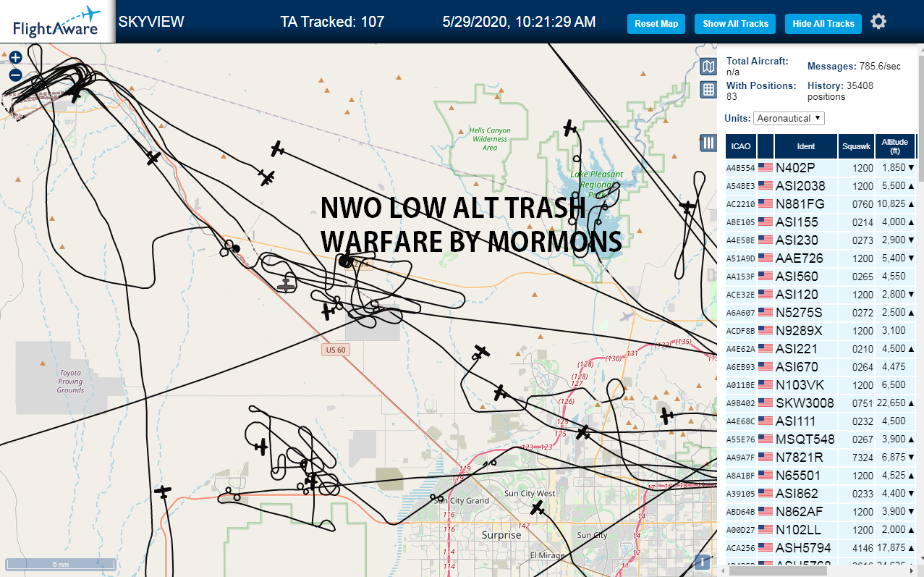The height and width of the screenshot is (577, 924).
Task: Click the grid view icon
Action: pos(708,90)
